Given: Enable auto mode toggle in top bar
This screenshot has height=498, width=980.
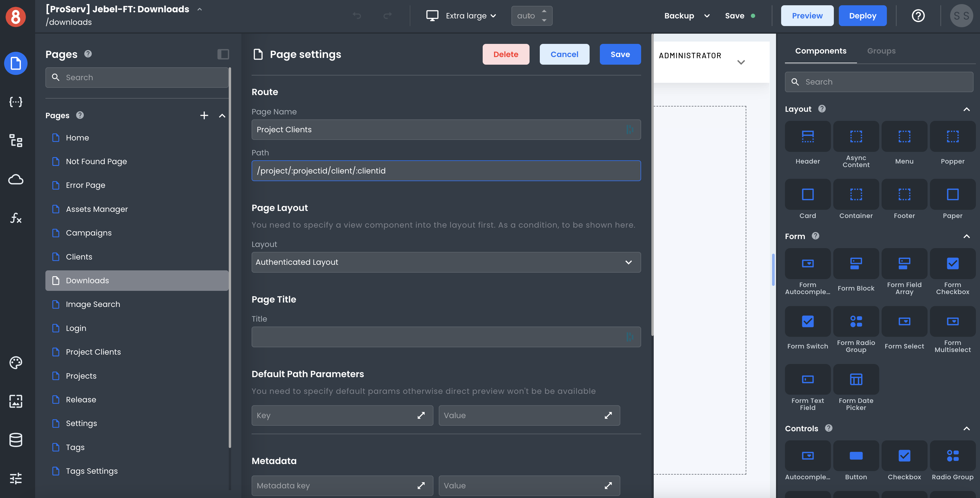Looking at the screenshot, I should 531,15.
